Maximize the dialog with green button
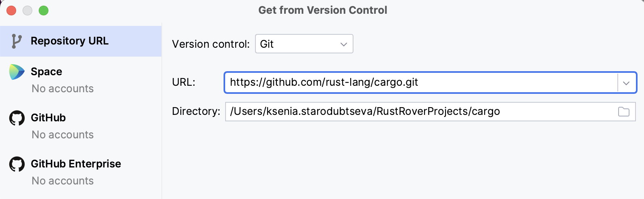 tap(44, 11)
